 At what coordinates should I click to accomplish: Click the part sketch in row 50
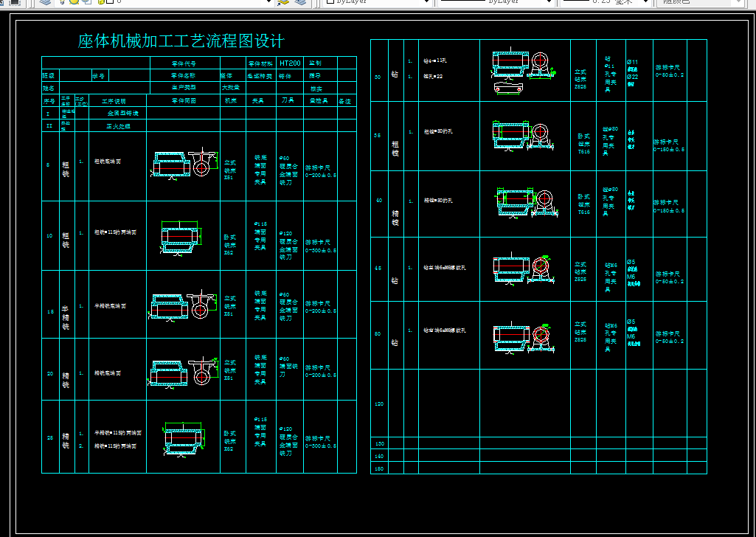click(524, 336)
